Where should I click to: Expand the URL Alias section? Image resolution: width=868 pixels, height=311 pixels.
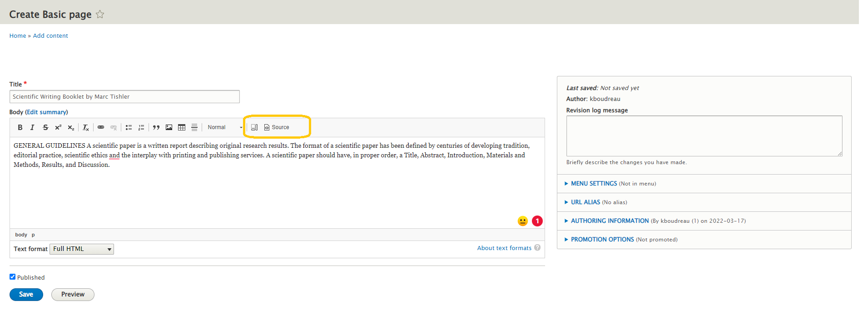585,202
